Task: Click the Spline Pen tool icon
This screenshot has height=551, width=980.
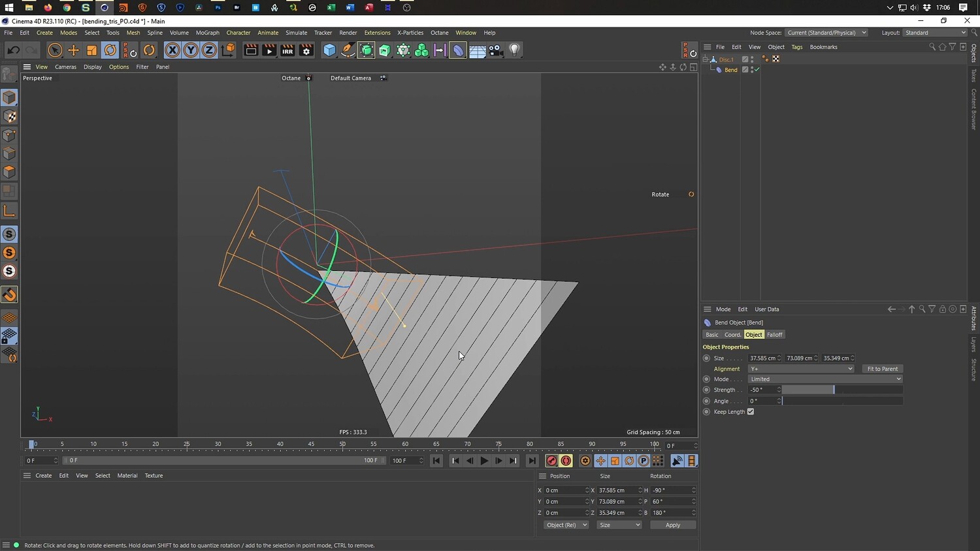Action: (348, 50)
